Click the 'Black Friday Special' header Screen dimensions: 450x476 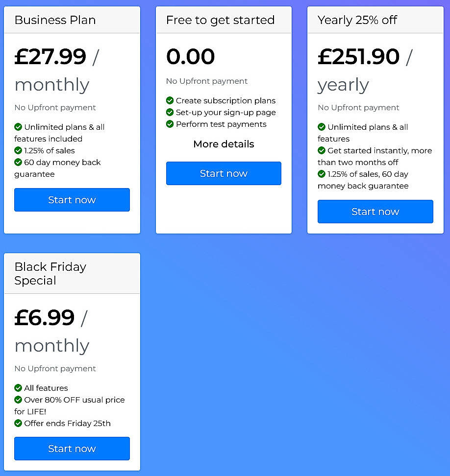50,273
